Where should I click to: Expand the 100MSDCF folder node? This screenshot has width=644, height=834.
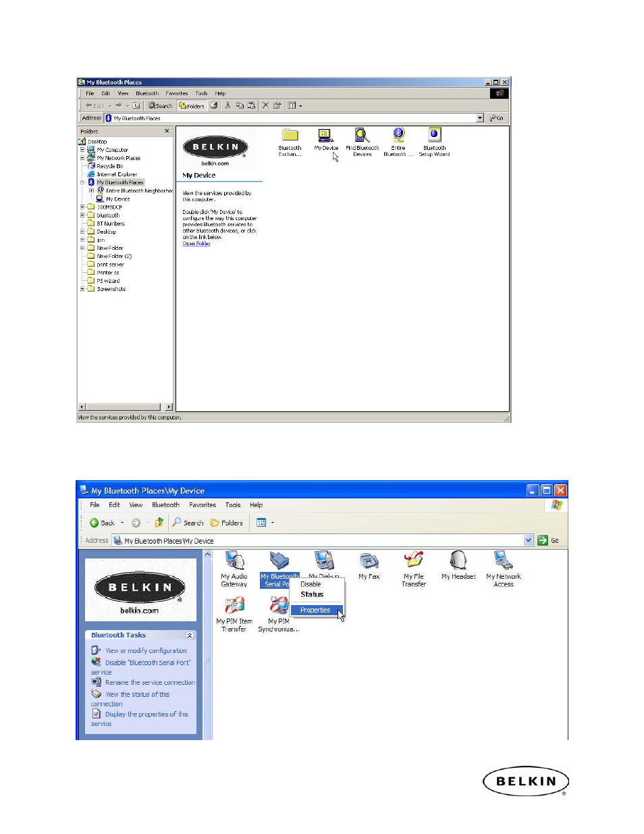[82, 207]
